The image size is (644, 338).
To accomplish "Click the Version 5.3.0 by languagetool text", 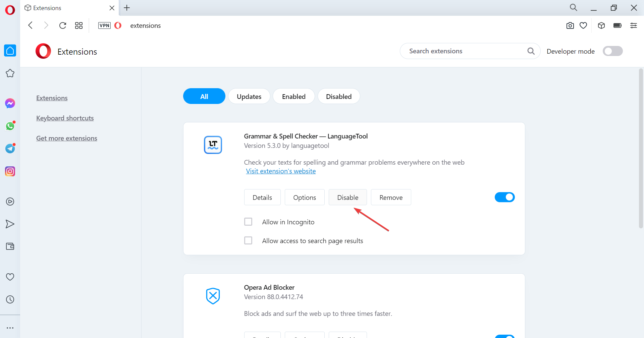I will (x=286, y=146).
